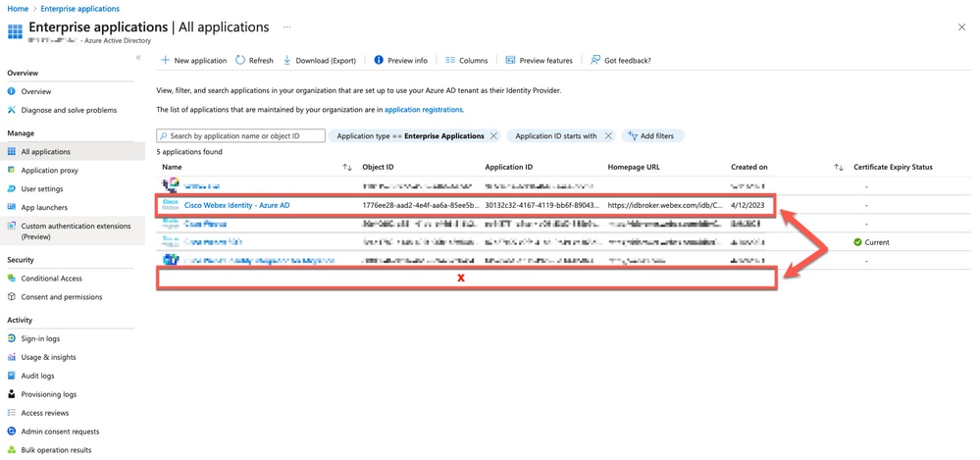980x460 pixels.
Task: Select Conditional Access in sidebar
Action: [x=51, y=279]
